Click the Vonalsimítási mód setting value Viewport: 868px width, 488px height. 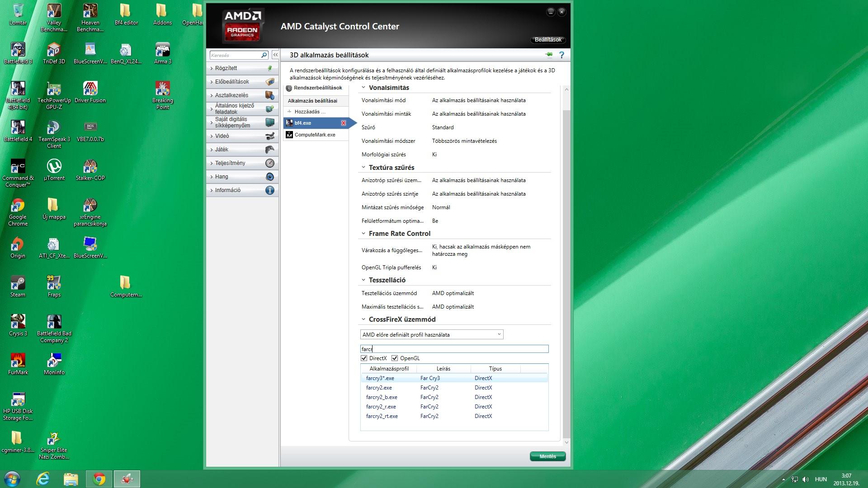coord(479,100)
